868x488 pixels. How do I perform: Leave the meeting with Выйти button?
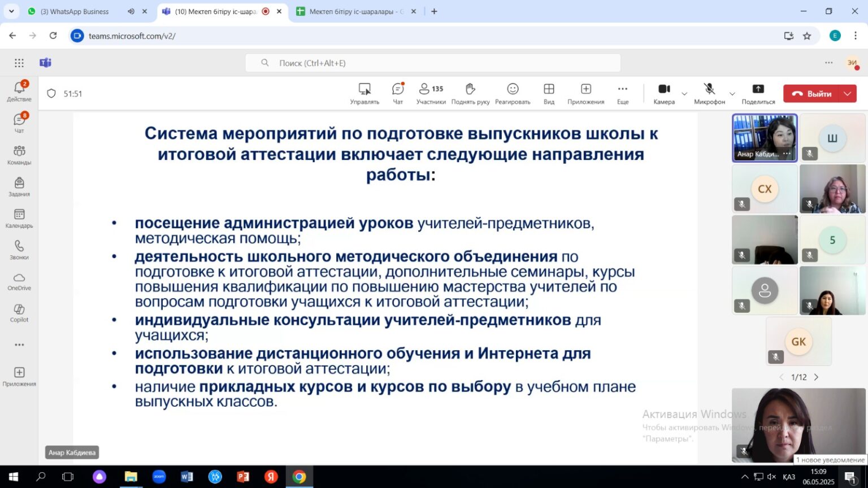pos(812,94)
